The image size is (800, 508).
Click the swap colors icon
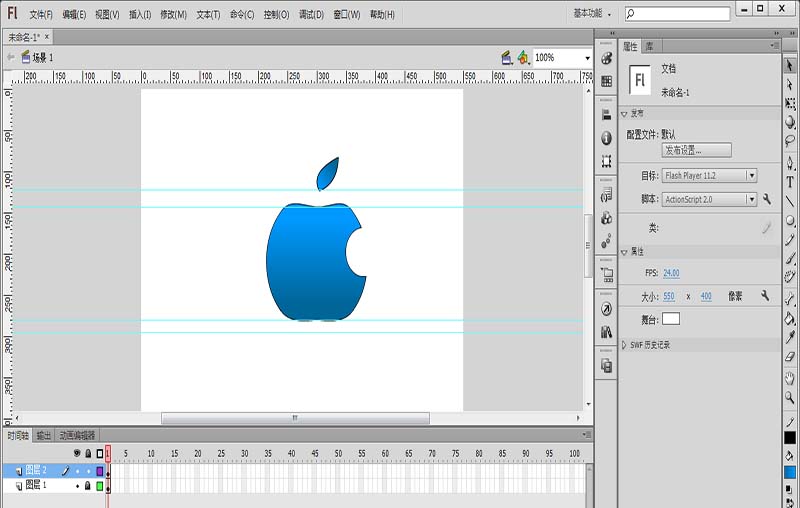(790, 501)
